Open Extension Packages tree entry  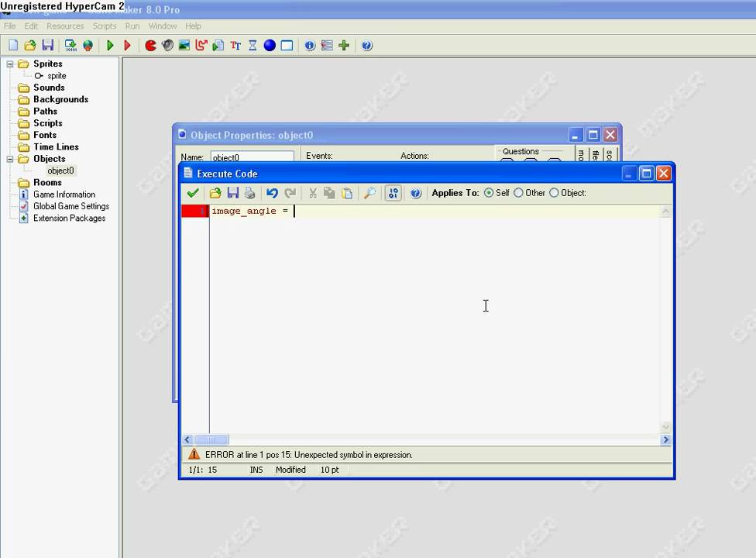(69, 218)
